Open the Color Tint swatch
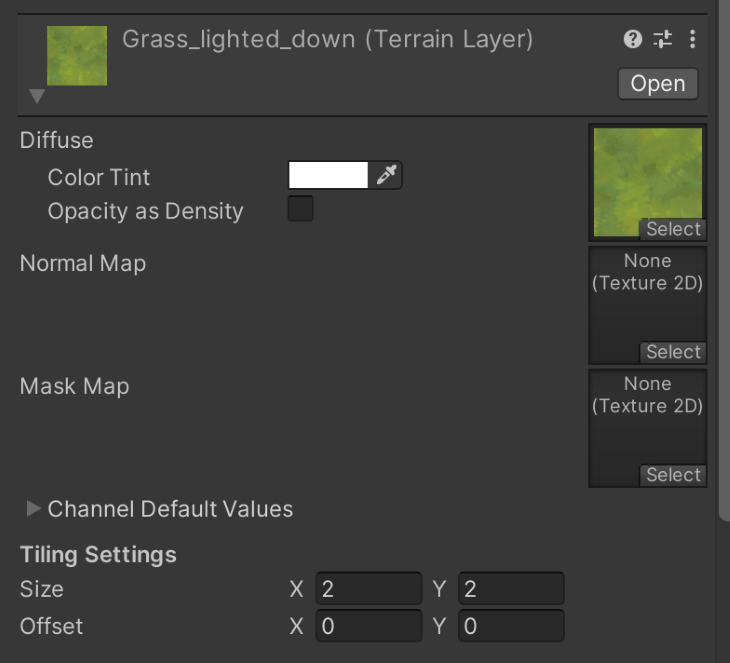Image resolution: width=730 pixels, height=663 pixels. pyautogui.click(x=328, y=176)
